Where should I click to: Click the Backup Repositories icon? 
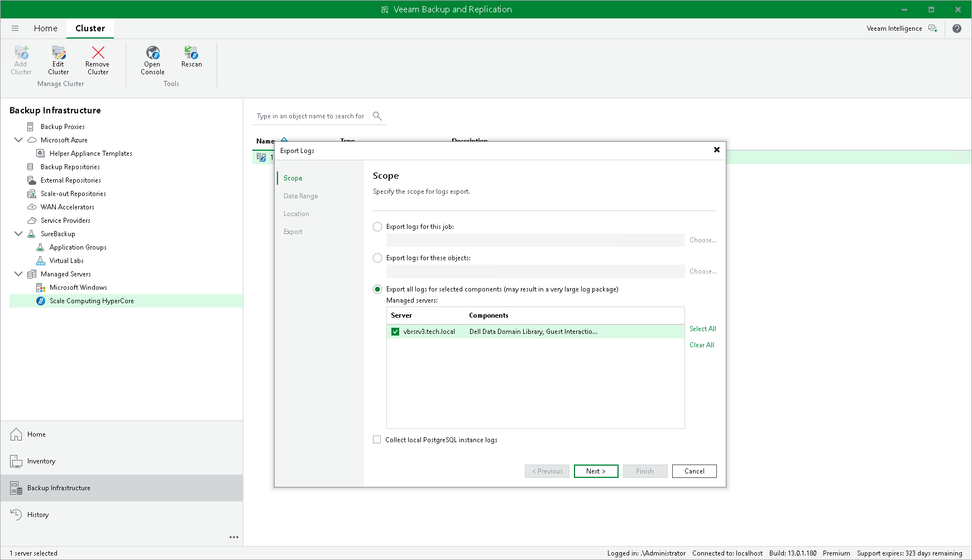click(x=31, y=167)
